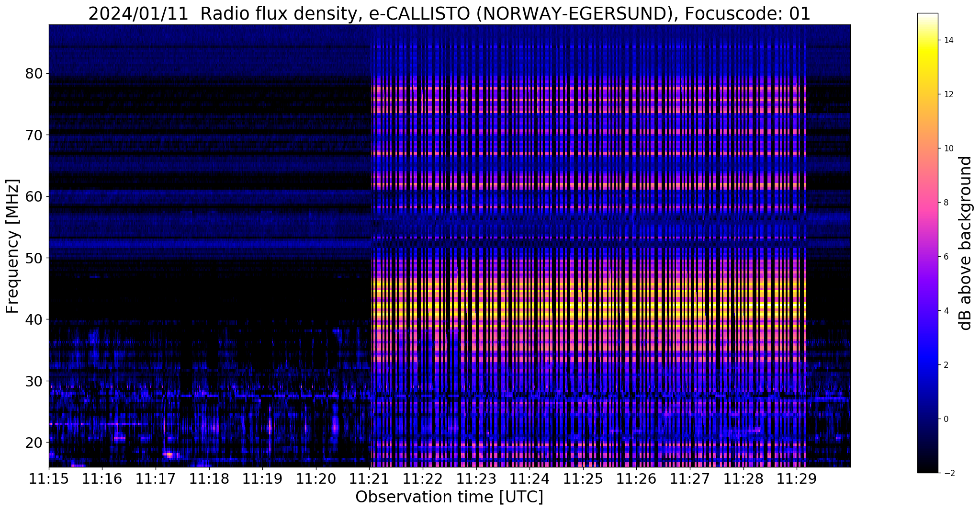Click the 30 MHz frequency tick label
The width and height of the screenshot is (980, 511).
[x=34, y=381]
